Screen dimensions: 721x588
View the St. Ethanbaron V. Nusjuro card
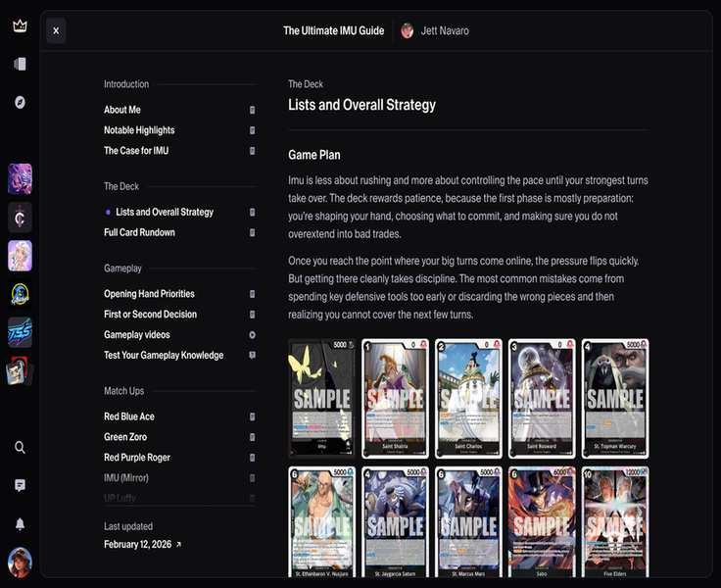(322, 521)
